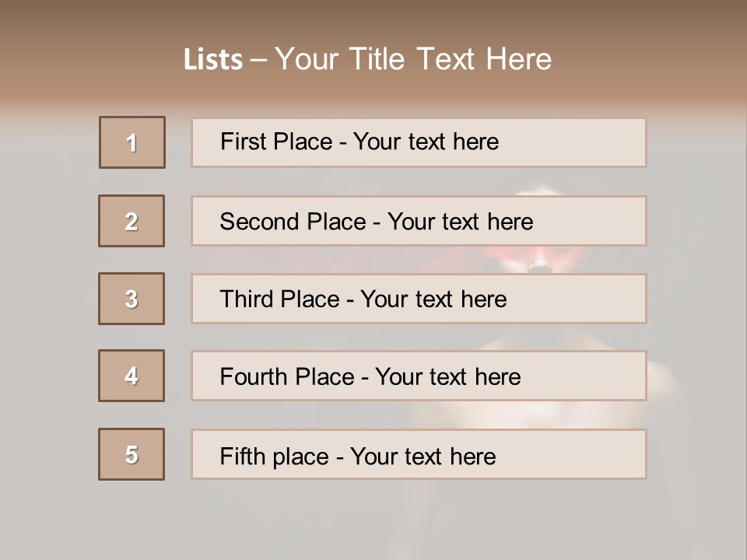This screenshot has width=747, height=560.
Task: Click empty slide area below the fifth row
Action: coord(373,517)
